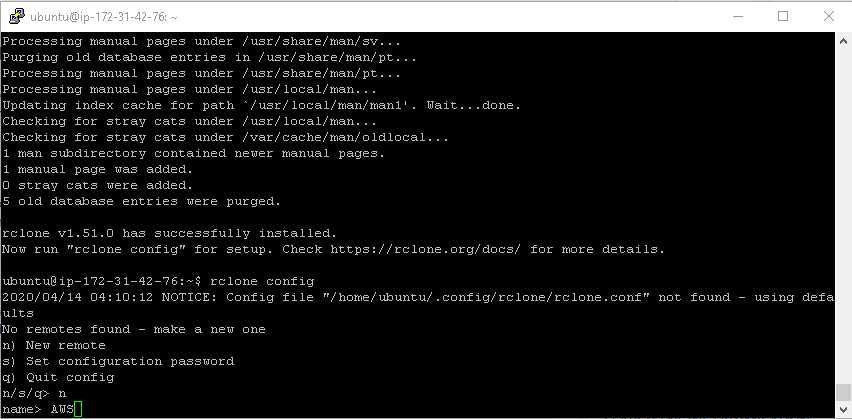This screenshot has height=419, width=852.
Task: Click the "q) Quit config" option line
Action: tap(58, 377)
